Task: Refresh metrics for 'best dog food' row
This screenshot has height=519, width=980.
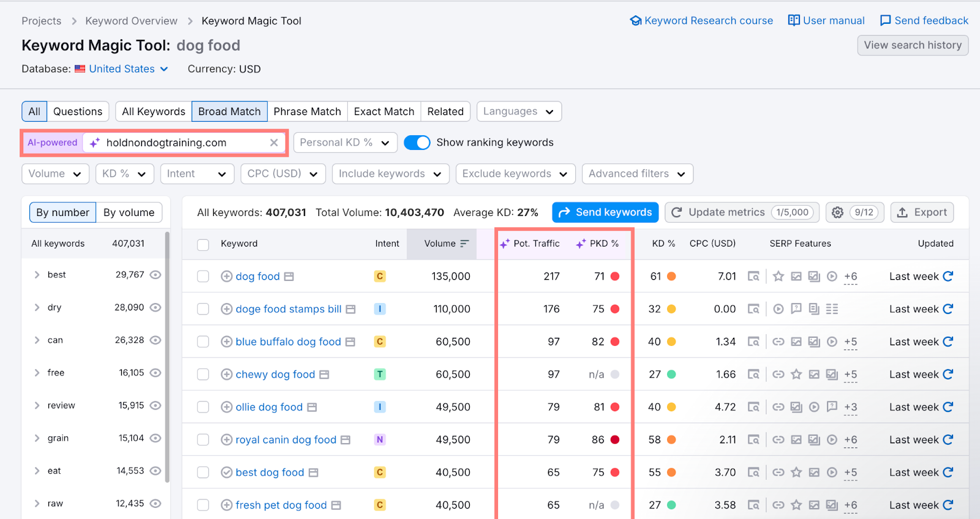Action: tap(948, 472)
